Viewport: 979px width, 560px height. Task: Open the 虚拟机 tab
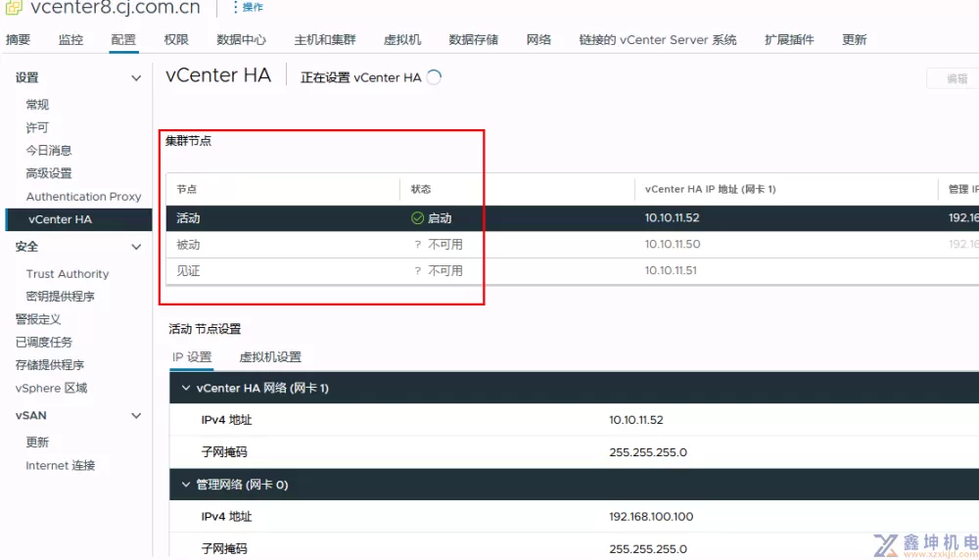(402, 40)
